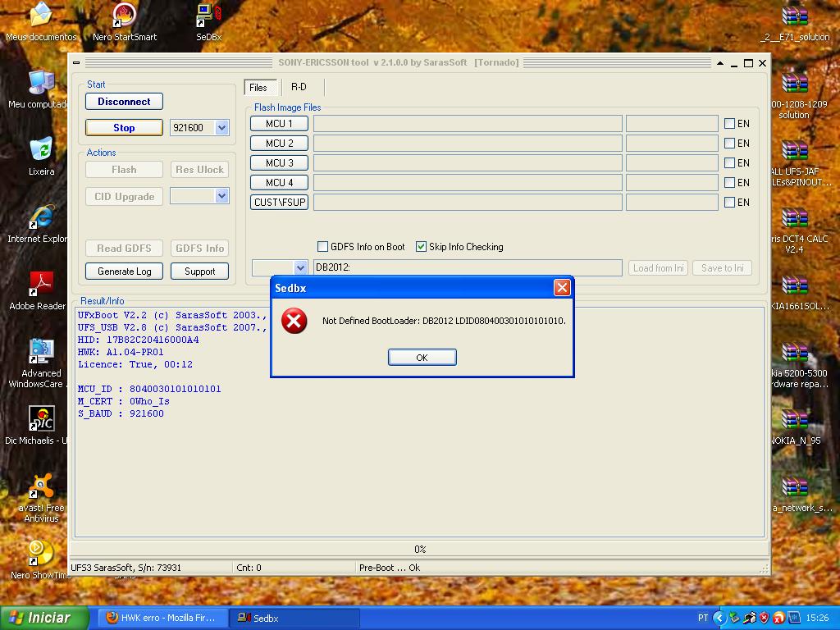Switch to the Files tab

click(x=258, y=87)
